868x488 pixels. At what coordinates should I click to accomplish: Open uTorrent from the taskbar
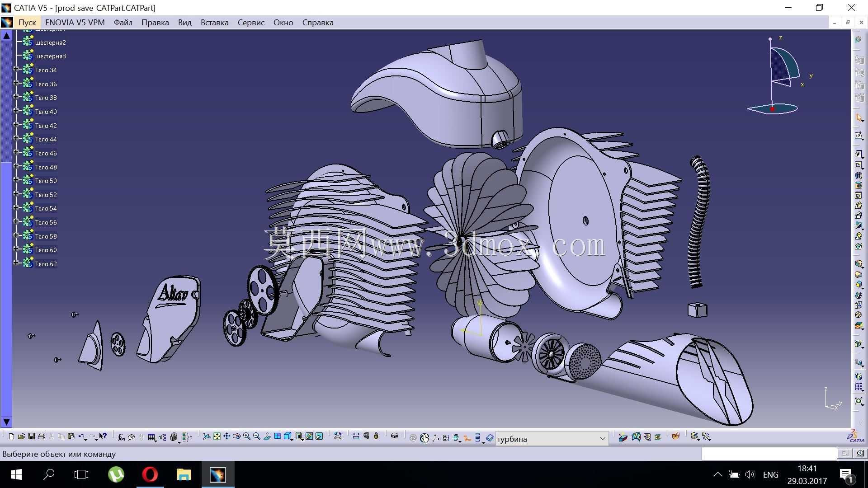pos(116,474)
